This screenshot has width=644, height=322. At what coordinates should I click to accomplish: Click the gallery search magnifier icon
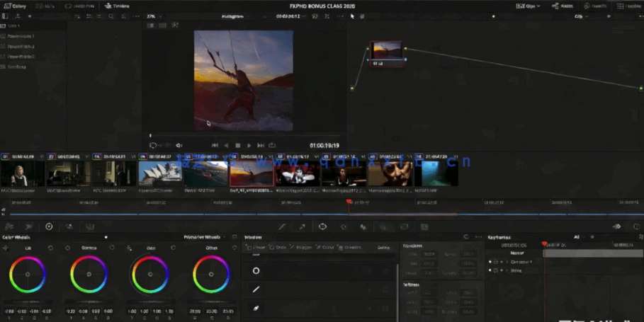(111, 16)
